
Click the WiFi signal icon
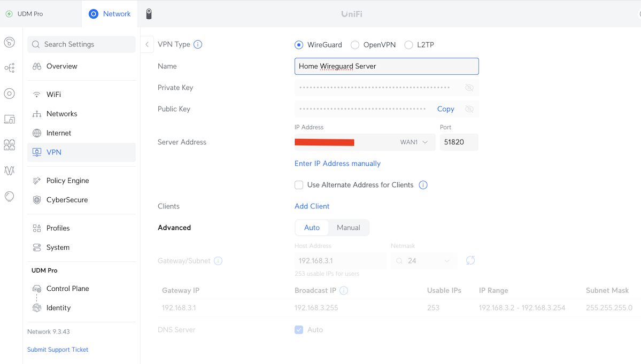37,95
